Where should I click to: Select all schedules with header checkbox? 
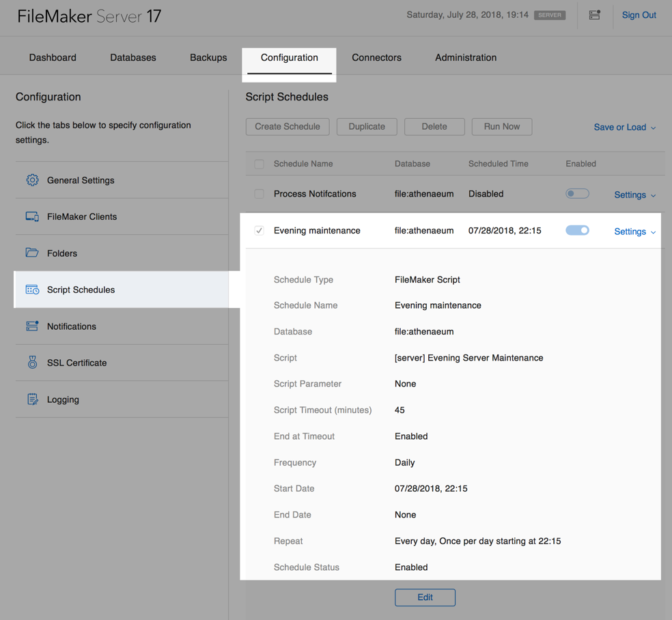pos(259,164)
